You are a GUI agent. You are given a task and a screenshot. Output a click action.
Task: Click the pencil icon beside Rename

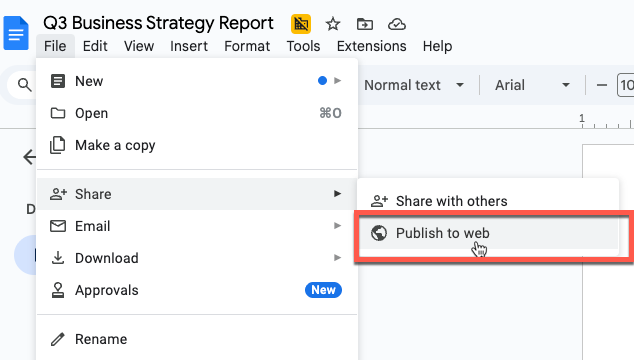click(x=57, y=339)
